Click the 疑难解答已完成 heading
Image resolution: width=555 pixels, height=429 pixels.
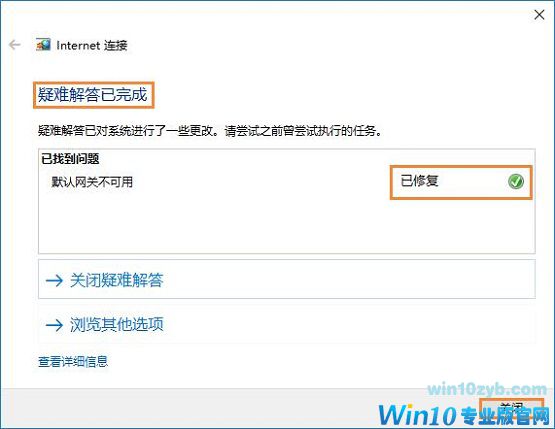[92, 95]
